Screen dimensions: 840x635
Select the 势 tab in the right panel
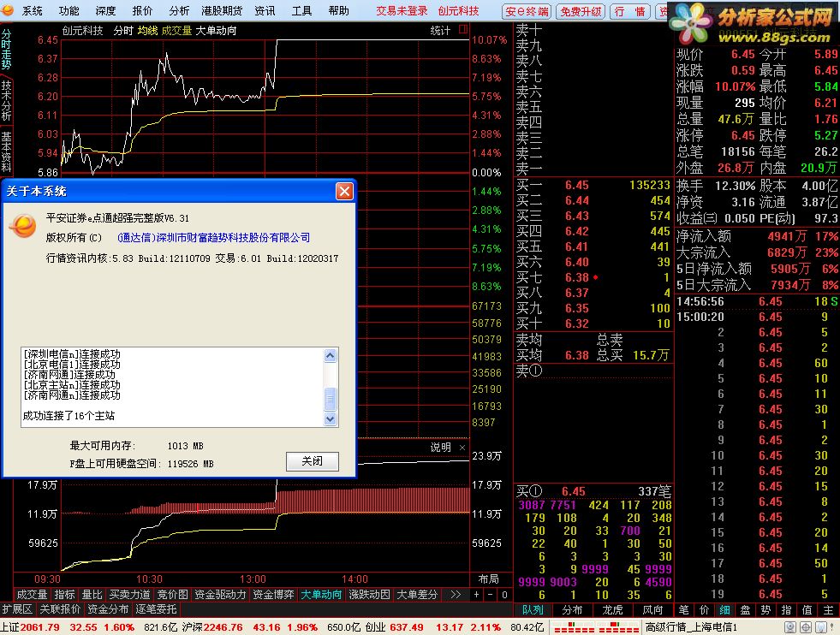(x=766, y=610)
